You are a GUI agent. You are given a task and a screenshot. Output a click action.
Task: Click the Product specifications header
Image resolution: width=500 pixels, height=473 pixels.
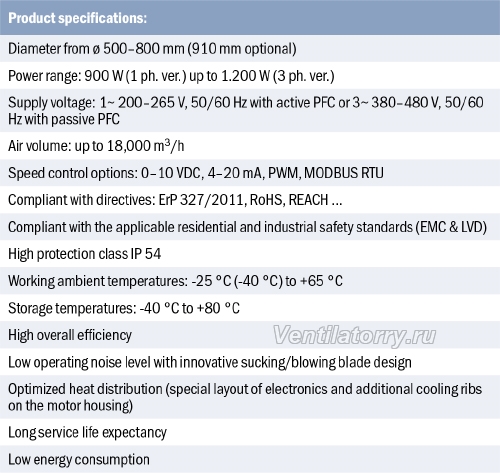click(x=250, y=17)
